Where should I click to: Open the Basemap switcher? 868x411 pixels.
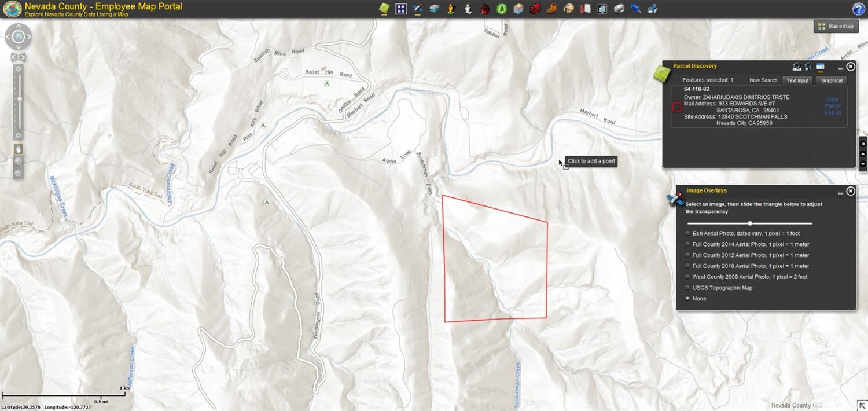tap(836, 26)
